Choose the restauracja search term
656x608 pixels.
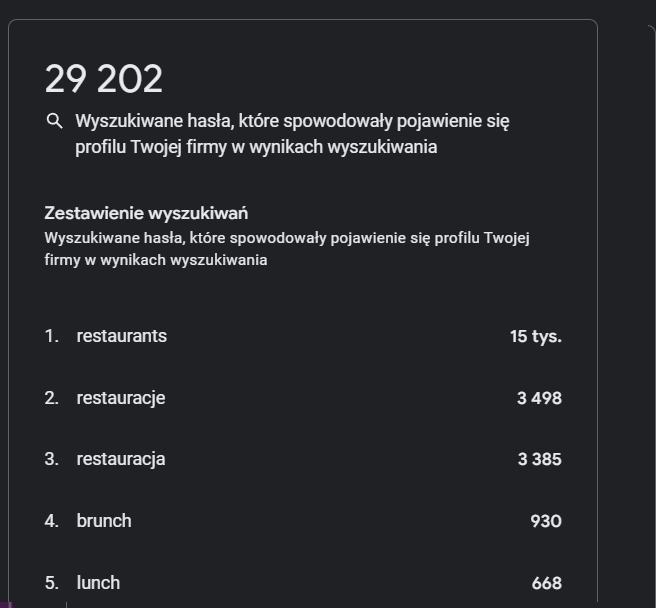click(120, 459)
